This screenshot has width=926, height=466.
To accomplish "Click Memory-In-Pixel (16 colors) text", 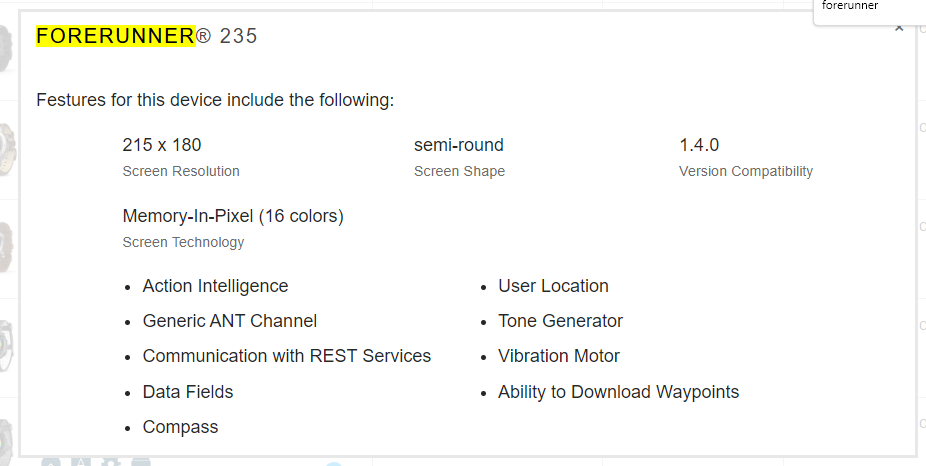I will pos(233,216).
